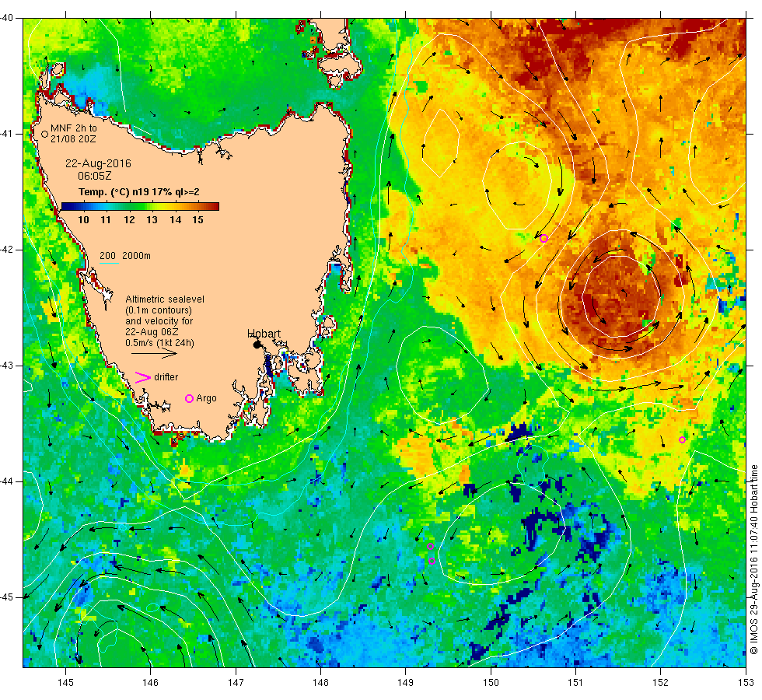Click the -42 latitude axis label

(x=7, y=250)
